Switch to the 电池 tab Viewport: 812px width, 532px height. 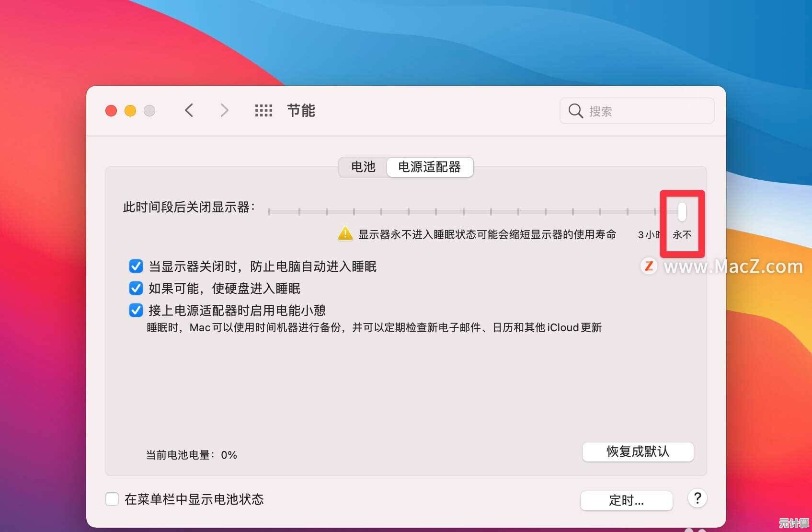[363, 167]
